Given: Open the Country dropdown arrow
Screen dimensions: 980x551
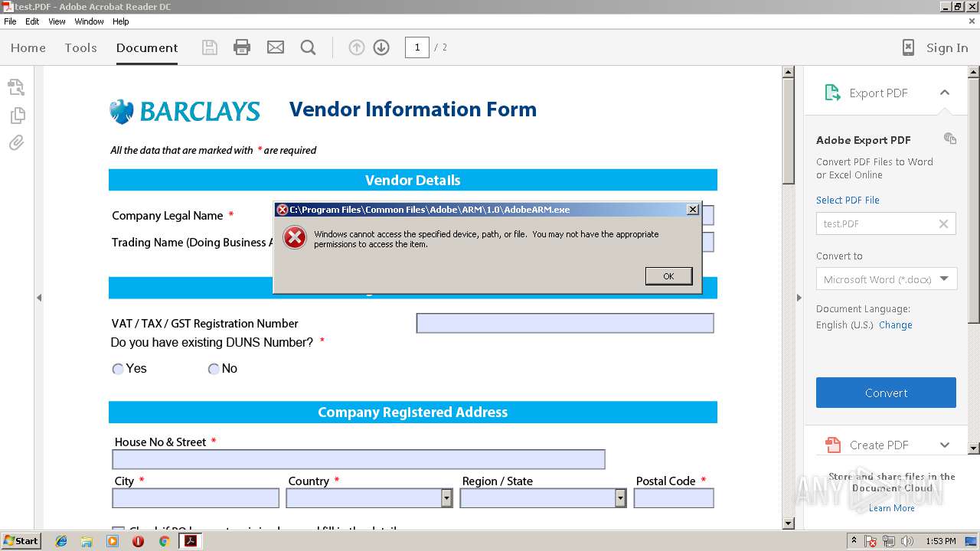Looking at the screenshot, I should [446, 498].
